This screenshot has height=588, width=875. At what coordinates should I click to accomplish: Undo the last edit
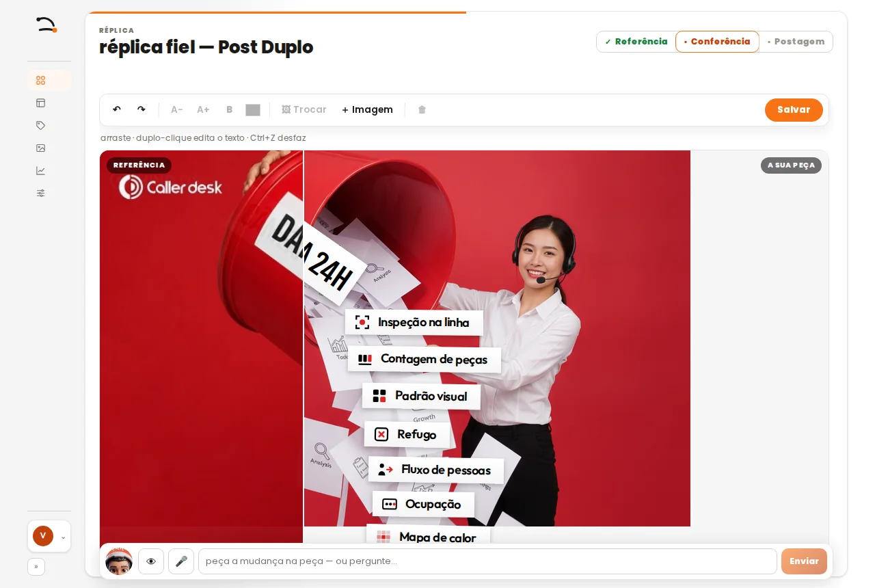tap(117, 109)
